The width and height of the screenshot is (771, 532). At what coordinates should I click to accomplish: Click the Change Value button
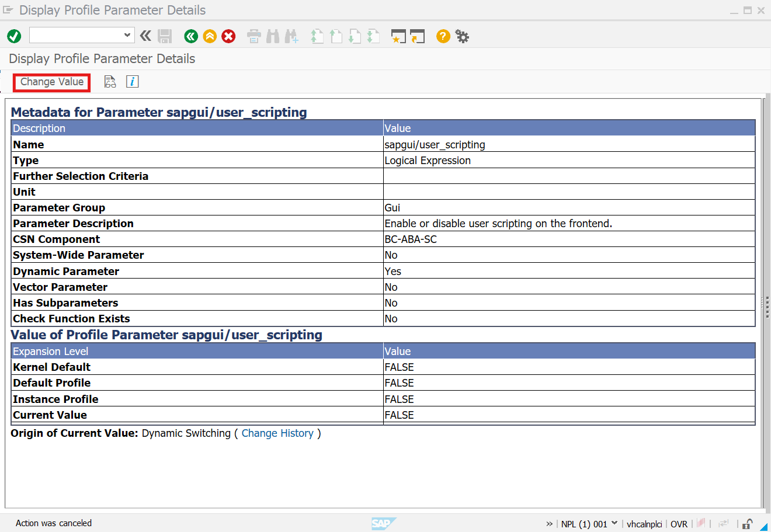point(52,82)
